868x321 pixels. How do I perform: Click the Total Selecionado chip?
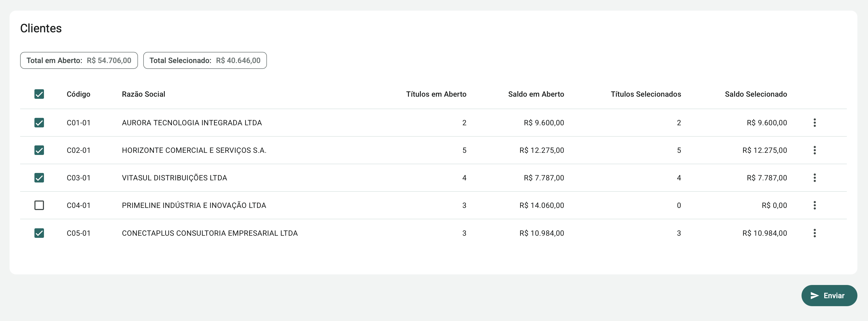(205, 61)
